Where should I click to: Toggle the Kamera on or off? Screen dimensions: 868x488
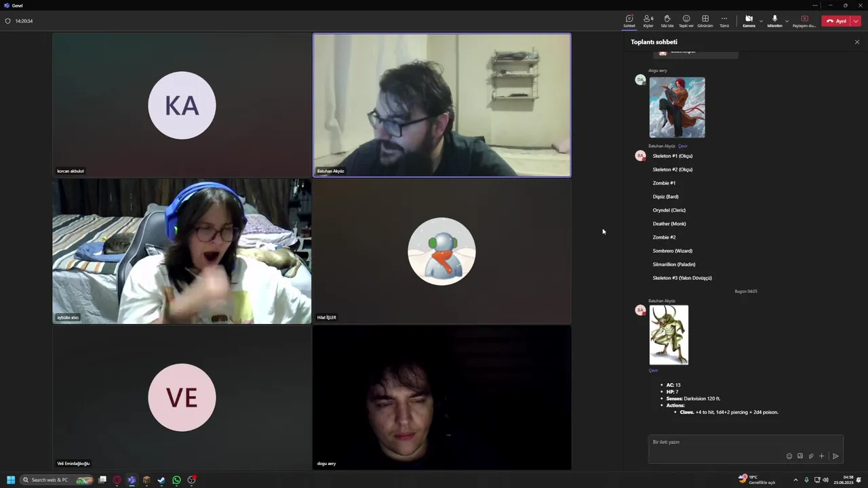(749, 21)
